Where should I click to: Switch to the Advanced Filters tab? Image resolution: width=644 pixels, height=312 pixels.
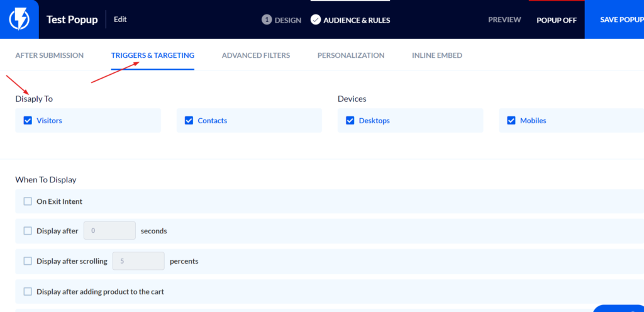(256, 55)
